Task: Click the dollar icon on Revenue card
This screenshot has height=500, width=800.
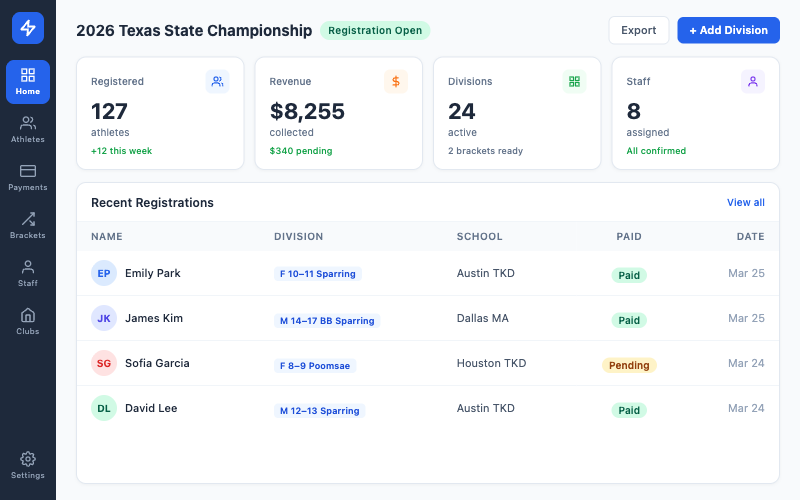Action: tap(396, 82)
